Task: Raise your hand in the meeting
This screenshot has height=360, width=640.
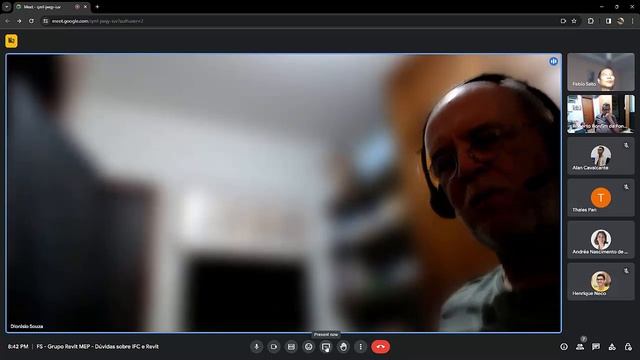Action: (x=343, y=347)
